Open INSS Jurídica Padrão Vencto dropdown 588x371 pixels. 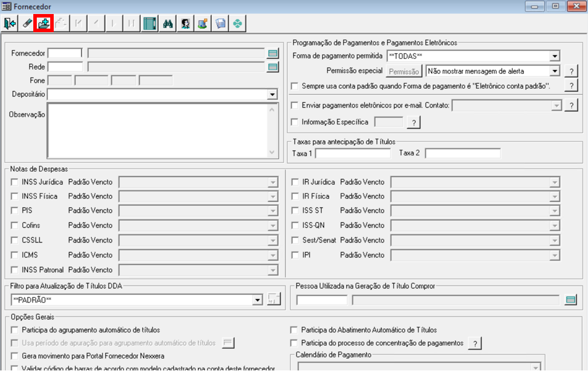[273, 182]
